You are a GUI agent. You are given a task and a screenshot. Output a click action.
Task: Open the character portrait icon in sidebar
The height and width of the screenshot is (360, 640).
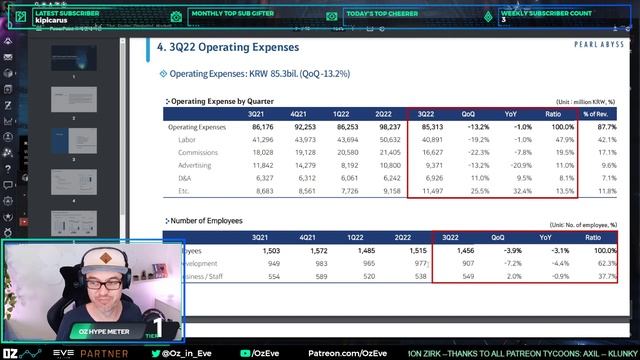tap(8, 137)
